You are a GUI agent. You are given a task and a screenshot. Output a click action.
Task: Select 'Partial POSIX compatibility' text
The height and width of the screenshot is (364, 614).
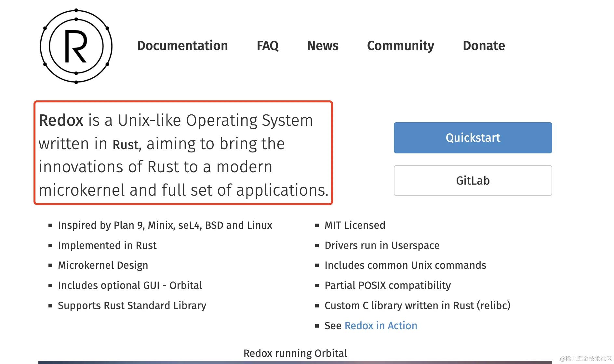pos(388,285)
